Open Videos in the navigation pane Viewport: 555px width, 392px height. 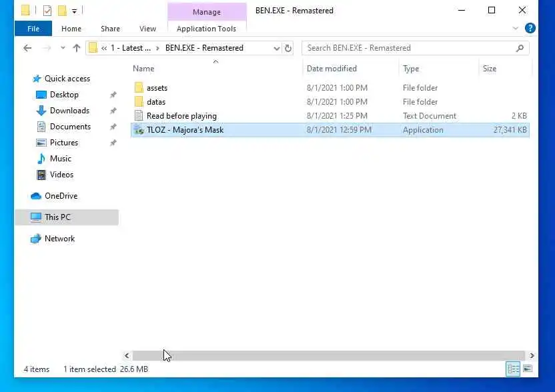[x=61, y=175]
